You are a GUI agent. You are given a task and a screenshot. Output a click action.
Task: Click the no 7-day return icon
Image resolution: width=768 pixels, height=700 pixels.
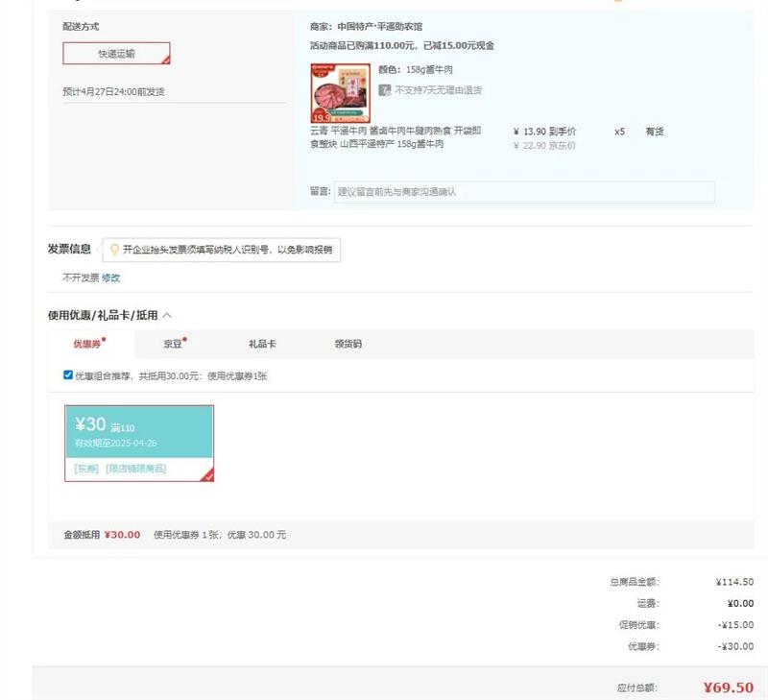[385, 90]
